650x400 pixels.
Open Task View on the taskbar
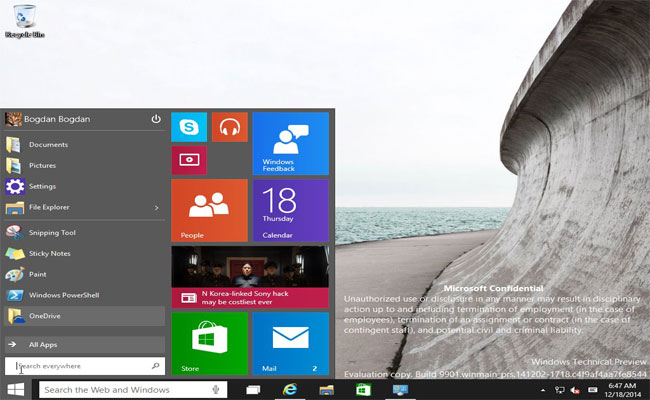pyautogui.click(x=253, y=390)
